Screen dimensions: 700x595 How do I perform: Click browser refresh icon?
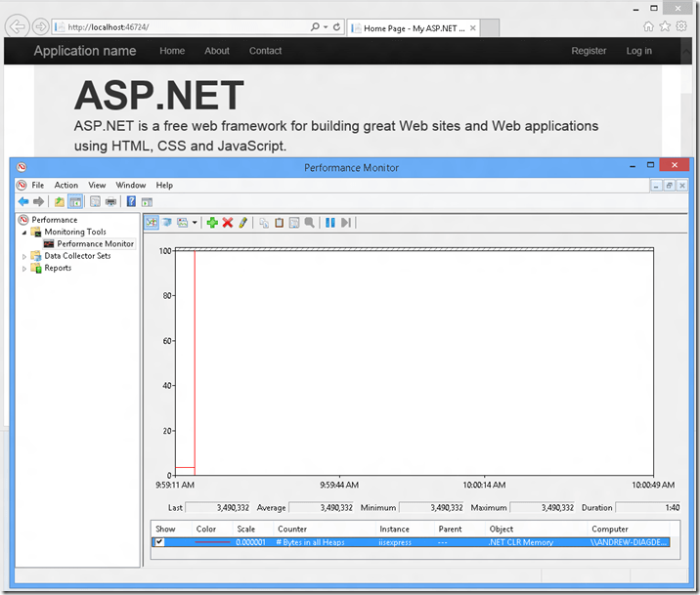pyautogui.click(x=336, y=26)
